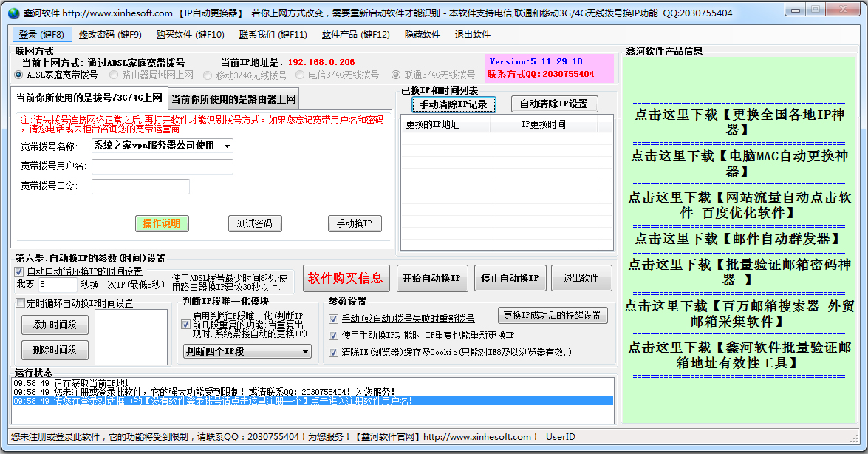Screen dimensions: 868x454
Task: Open 更换IP成功后的提醒设置
Action: point(553,315)
